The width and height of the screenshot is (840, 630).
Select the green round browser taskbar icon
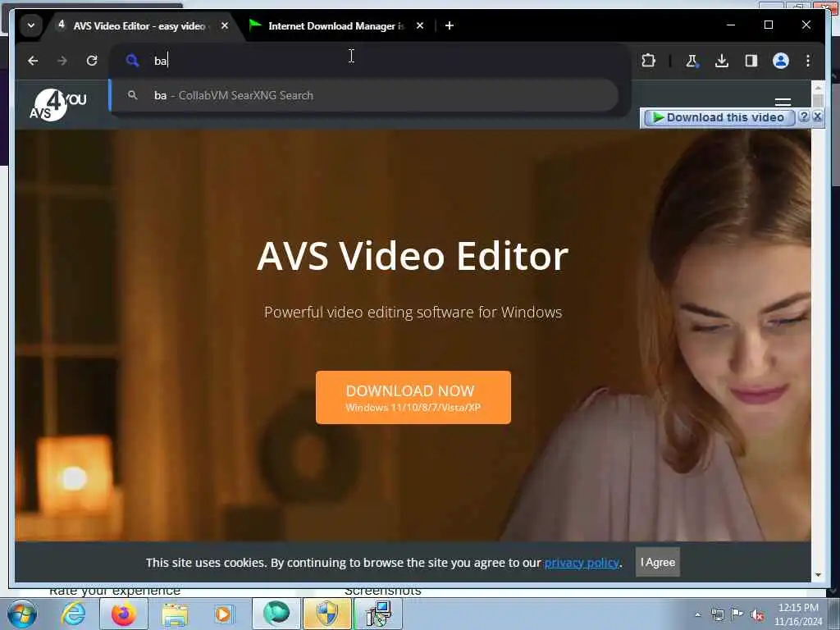276,614
